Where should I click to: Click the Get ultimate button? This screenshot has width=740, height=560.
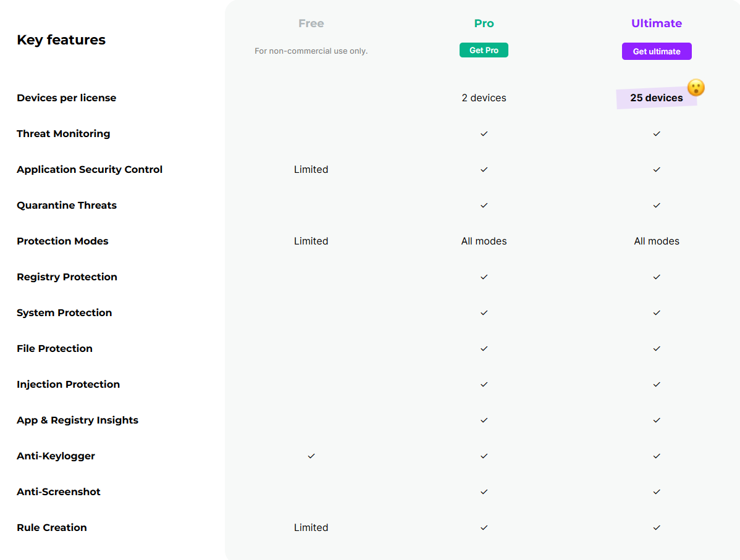coord(656,51)
